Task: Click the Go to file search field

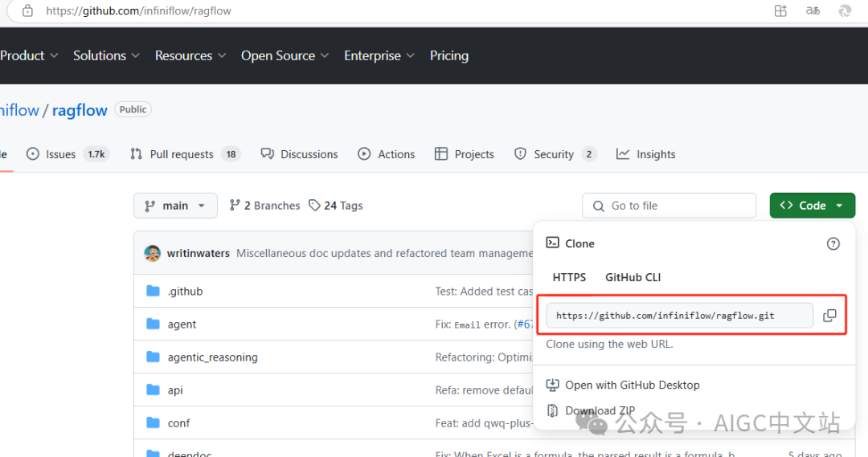Action: point(669,206)
